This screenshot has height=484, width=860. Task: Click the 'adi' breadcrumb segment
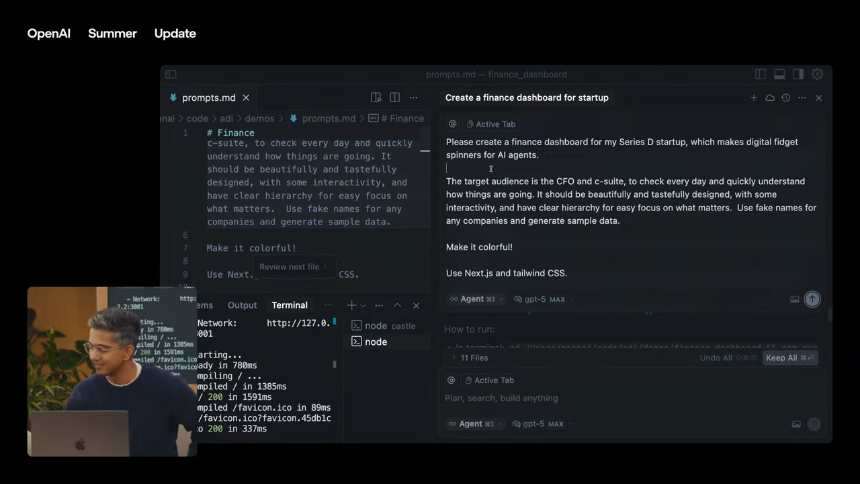tap(227, 119)
